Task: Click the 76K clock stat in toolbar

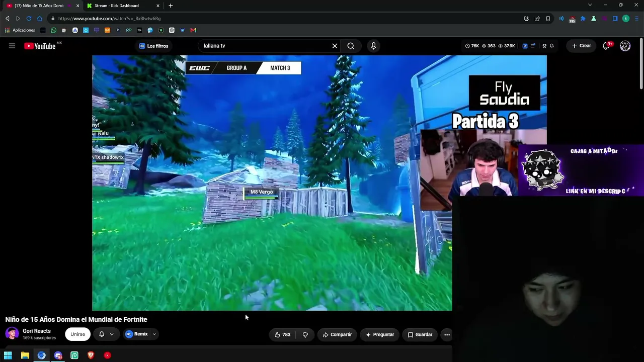Action: 472,46
